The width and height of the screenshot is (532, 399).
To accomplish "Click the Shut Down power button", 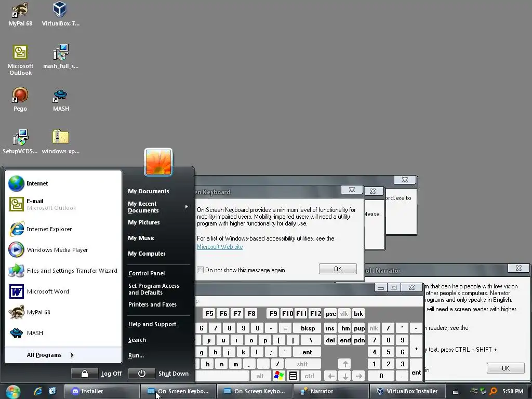I will click(141, 374).
